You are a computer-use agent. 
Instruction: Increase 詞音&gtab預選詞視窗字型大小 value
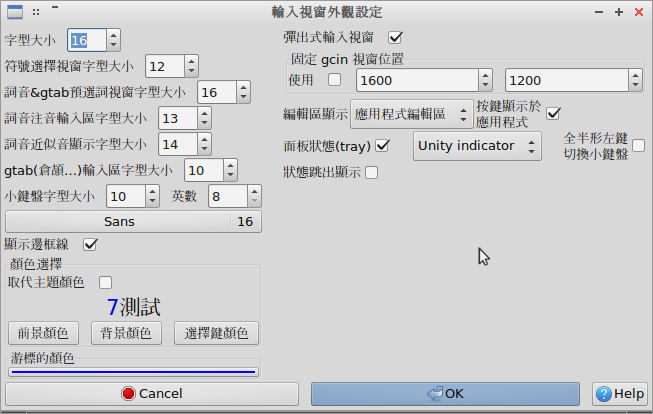click(243, 87)
